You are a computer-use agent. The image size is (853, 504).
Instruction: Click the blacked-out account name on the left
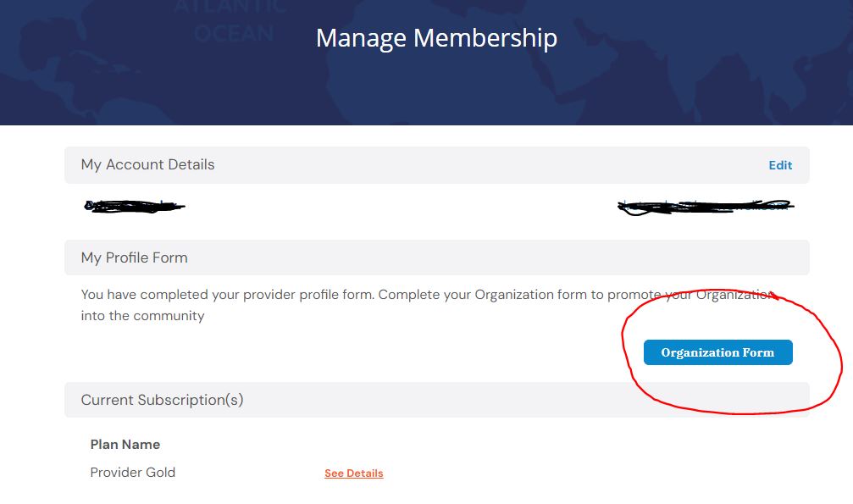pos(134,207)
